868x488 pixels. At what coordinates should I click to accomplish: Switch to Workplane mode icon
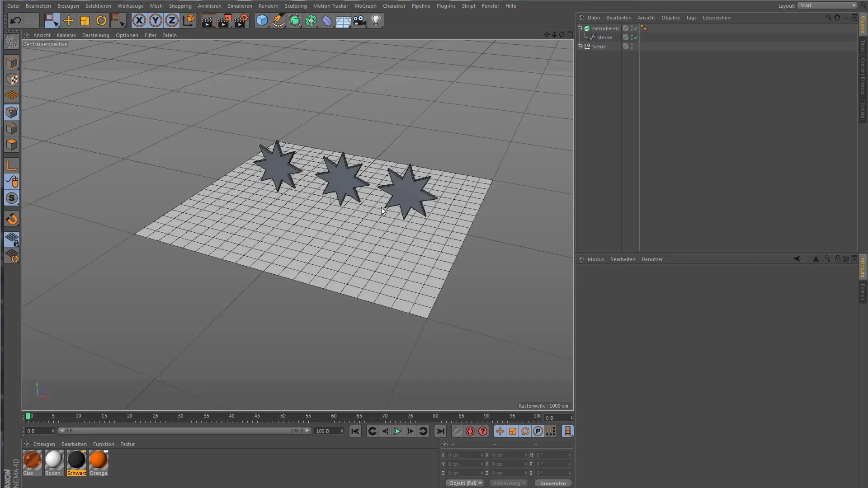pyautogui.click(x=12, y=95)
